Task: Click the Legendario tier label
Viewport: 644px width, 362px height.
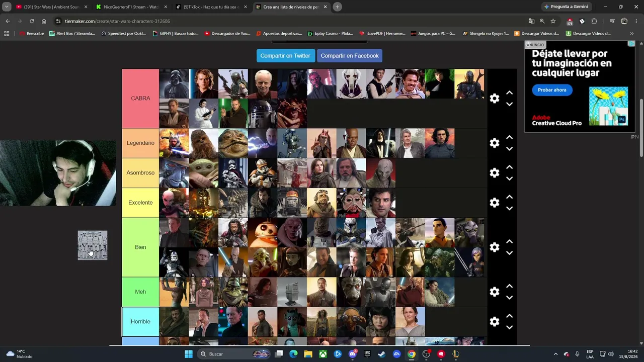Action: (140, 143)
